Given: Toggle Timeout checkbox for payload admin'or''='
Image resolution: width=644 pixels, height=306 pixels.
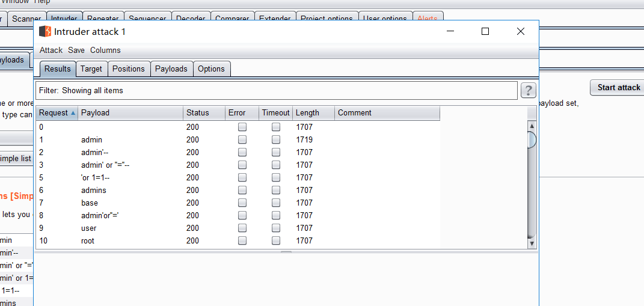Looking at the screenshot, I should coord(276,215).
